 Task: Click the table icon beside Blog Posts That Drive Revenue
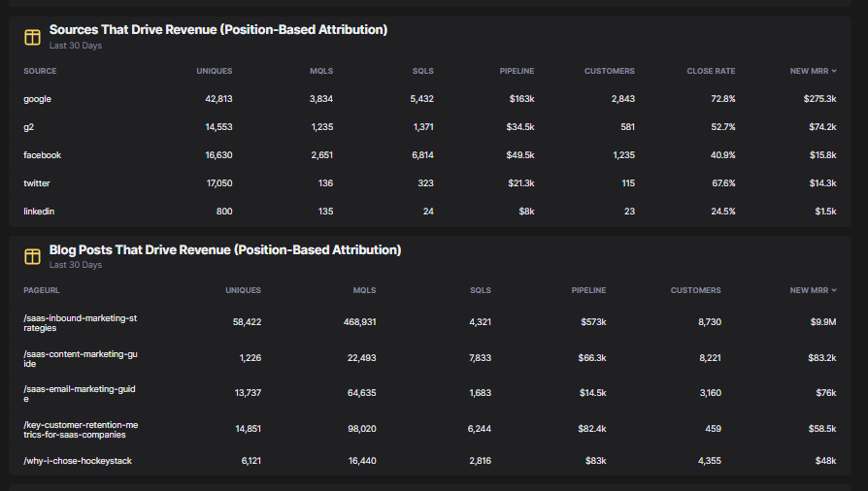(32, 256)
